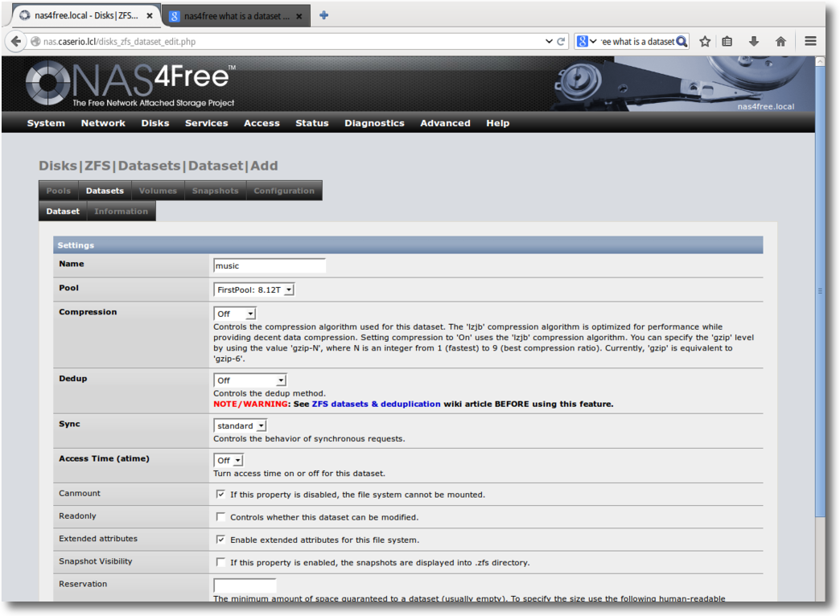Image resolution: width=840 pixels, height=616 pixels.
Task: Bookmark this page with the star icon
Action: 705,41
